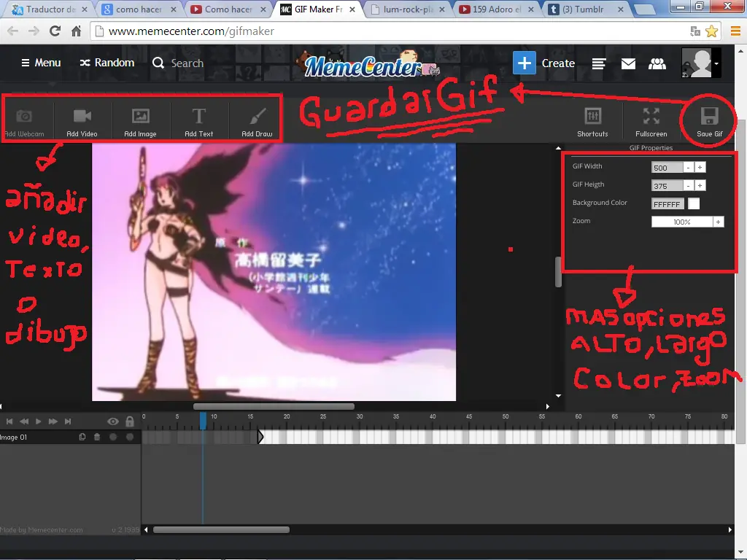Click fast forward control in timeline
Image resolution: width=747 pixels, height=560 pixels.
pos(53,421)
